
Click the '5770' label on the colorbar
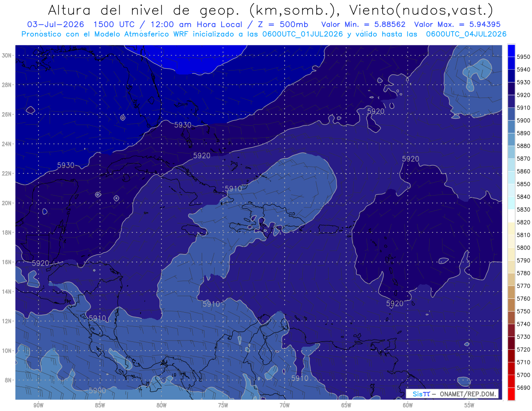524,286
